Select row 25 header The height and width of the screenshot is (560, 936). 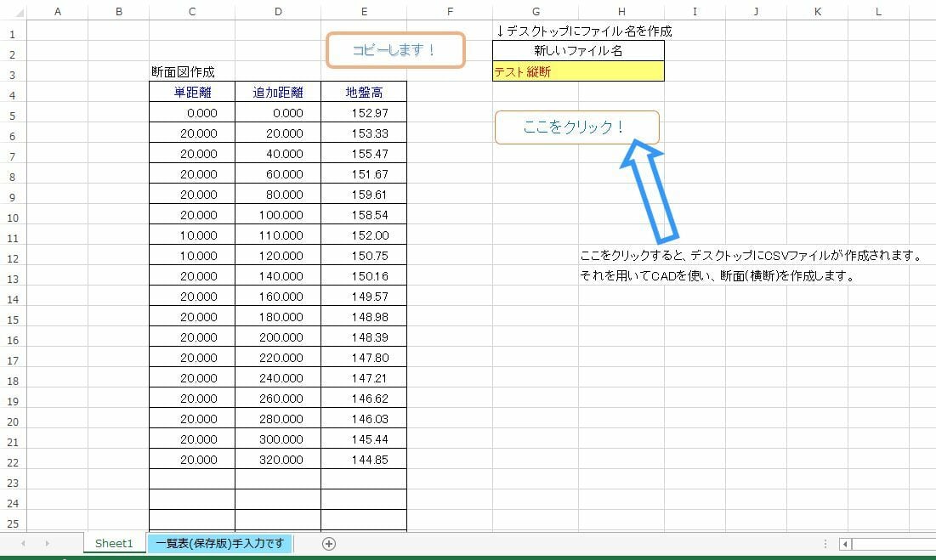pyautogui.click(x=13, y=523)
